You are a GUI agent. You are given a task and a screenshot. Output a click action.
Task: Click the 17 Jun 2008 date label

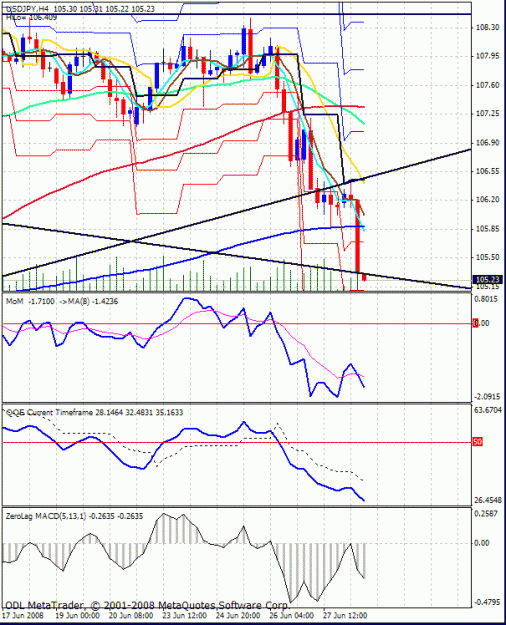tap(22, 615)
